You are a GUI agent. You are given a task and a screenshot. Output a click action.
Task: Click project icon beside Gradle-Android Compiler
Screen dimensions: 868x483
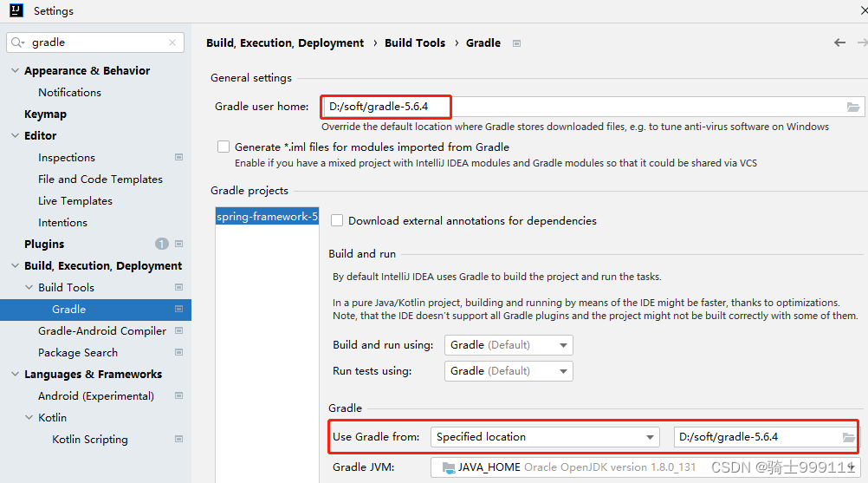coord(178,330)
